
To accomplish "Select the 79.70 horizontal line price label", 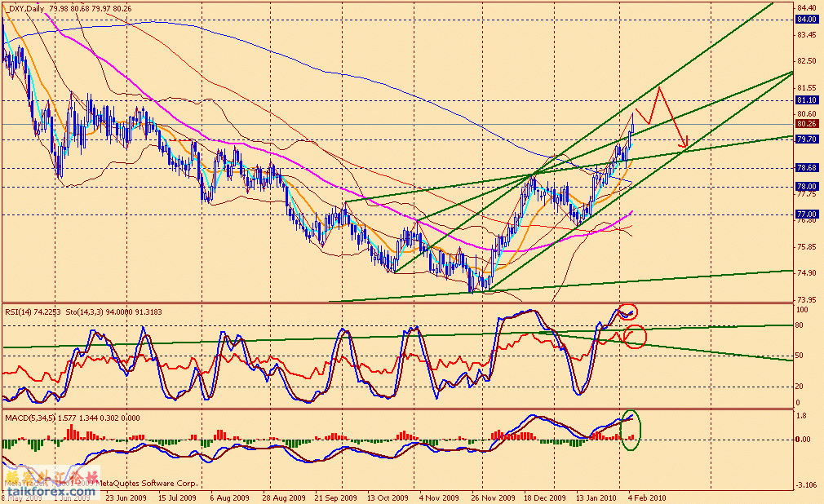I will [807, 139].
